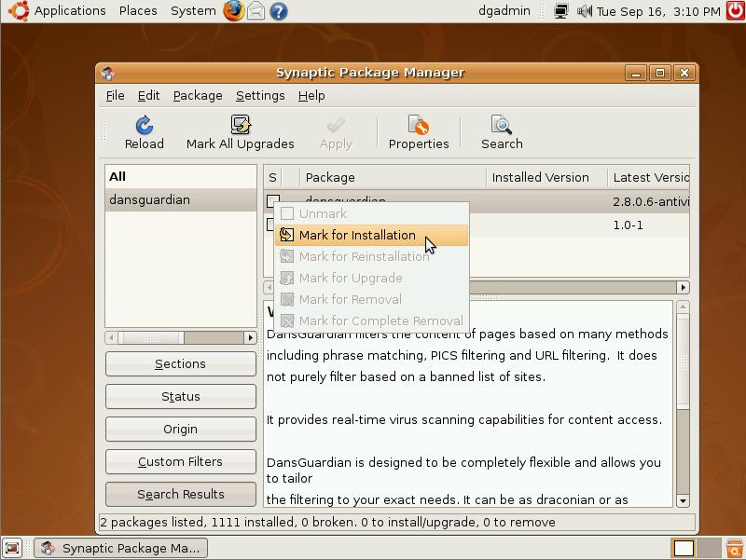
Task: Click Show Desktop icon in bottom panel
Action: pyautogui.click(x=12, y=548)
